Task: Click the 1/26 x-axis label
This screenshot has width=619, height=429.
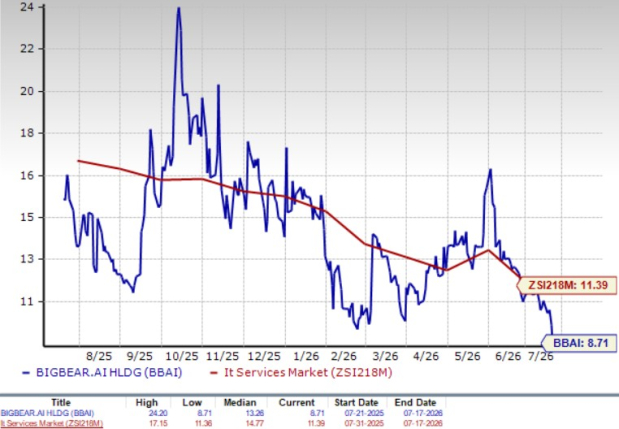Action: pyautogui.click(x=306, y=356)
